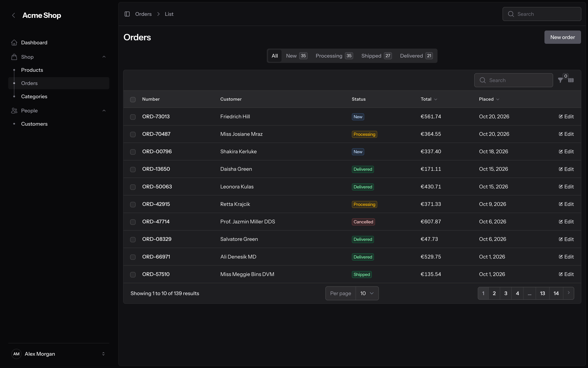This screenshot has height=368, width=588.
Task: Open the Dashboard home icon
Action: 14,43
